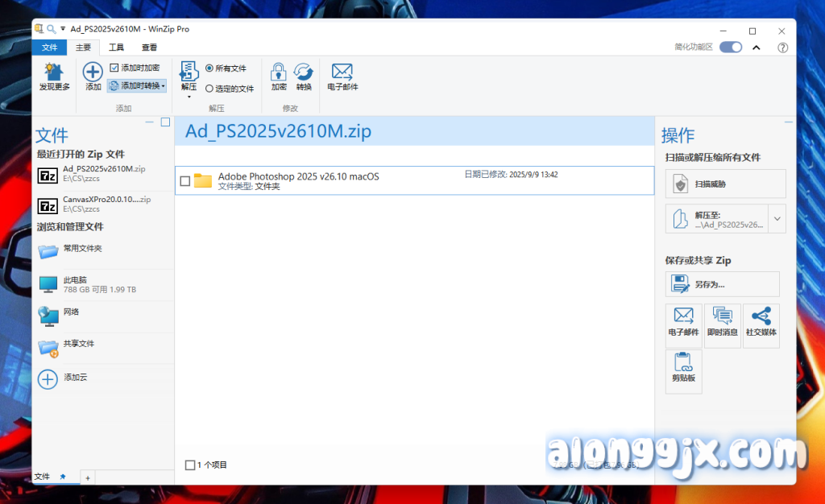Select the All files (所有文件) radio button
This screenshot has height=504, width=825.
click(209, 68)
